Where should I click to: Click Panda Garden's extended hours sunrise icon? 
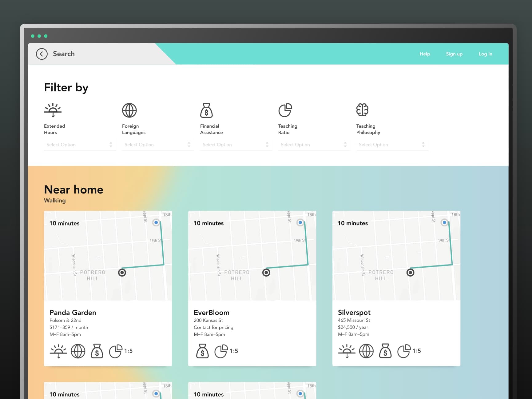(x=58, y=351)
